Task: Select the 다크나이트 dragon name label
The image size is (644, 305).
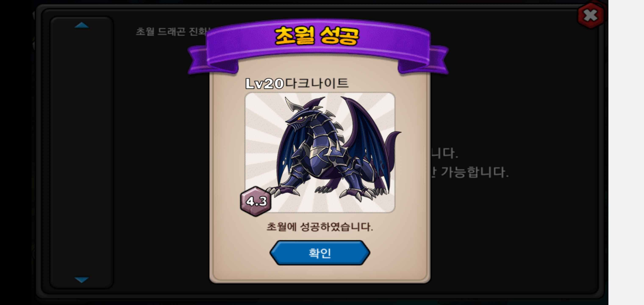Action: [316, 83]
